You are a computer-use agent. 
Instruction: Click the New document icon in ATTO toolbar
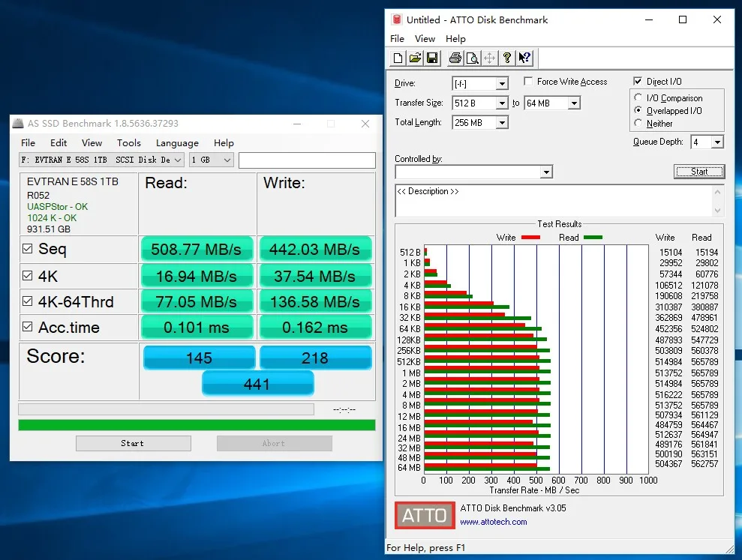click(x=398, y=58)
